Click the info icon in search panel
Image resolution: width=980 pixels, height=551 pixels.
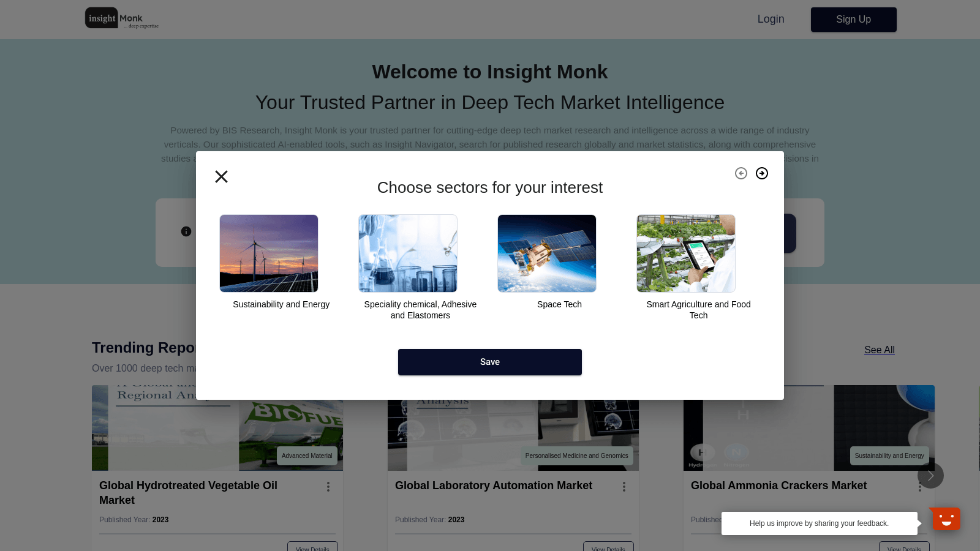[186, 231]
